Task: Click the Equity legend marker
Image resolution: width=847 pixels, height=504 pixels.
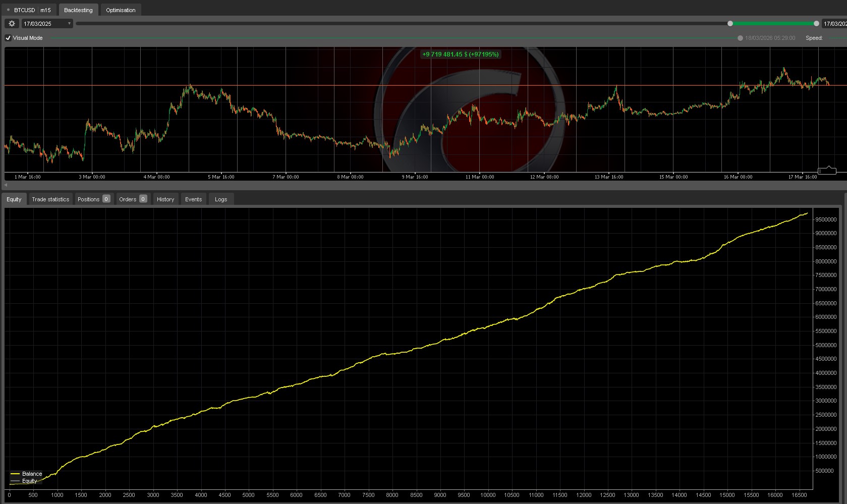Action: pyautogui.click(x=15, y=481)
